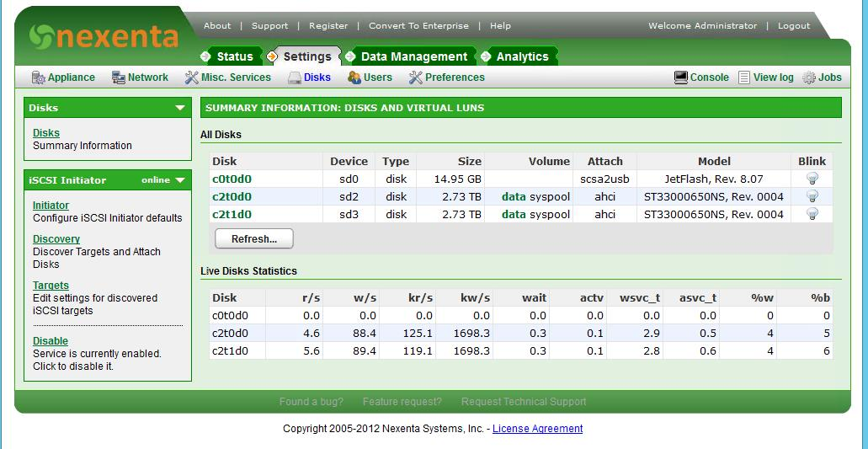Toggle blink lightbulb for disk c2t1d0
Screen dimensions: 868x449
(x=812, y=214)
